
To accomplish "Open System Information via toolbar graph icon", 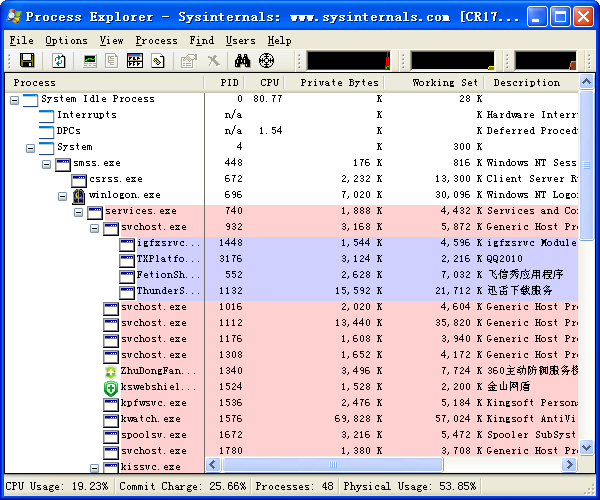I will click(x=90, y=61).
